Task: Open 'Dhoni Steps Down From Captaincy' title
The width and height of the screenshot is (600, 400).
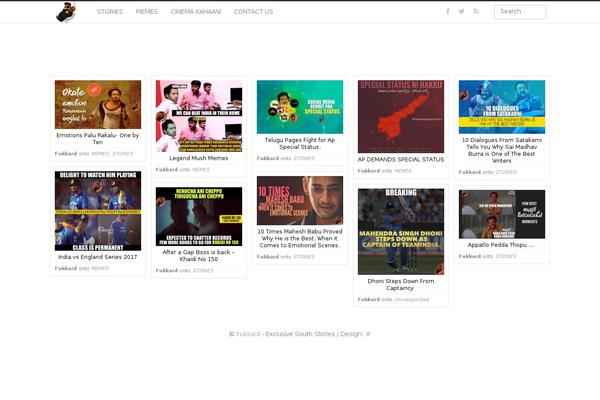Action: click(x=401, y=284)
